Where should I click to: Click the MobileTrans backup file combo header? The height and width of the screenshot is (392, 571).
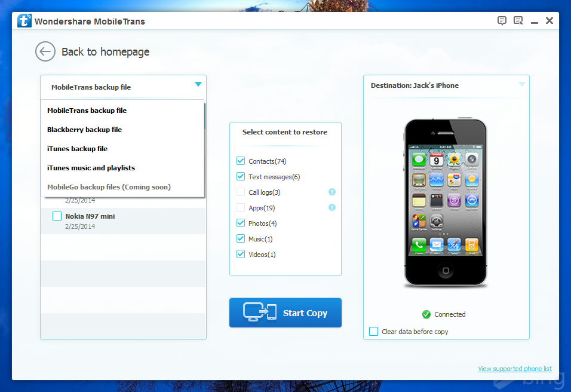(124, 87)
